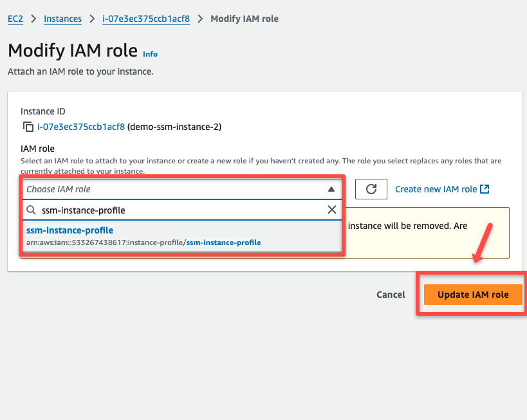Clear the search text with the X icon
Viewport: 527px width, 420px height.
pos(332,210)
